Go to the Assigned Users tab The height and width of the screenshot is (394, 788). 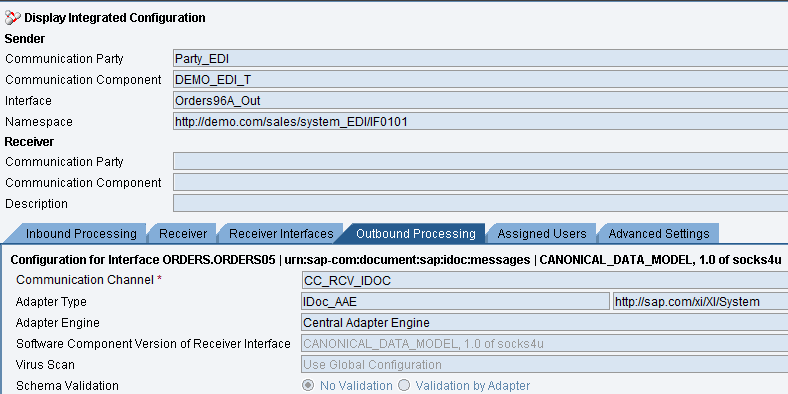[542, 234]
